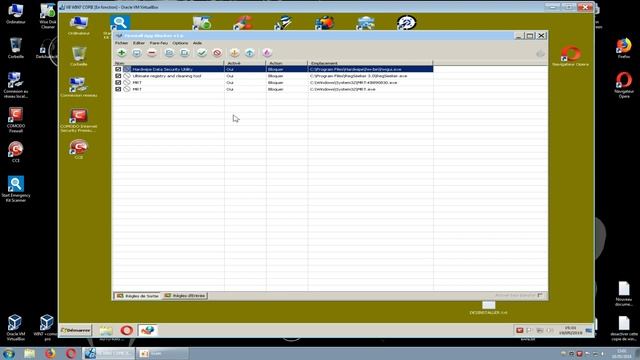Open CCE icon on the VM desktop
The height and width of the screenshot is (360, 640).
pyautogui.click(x=78, y=149)
